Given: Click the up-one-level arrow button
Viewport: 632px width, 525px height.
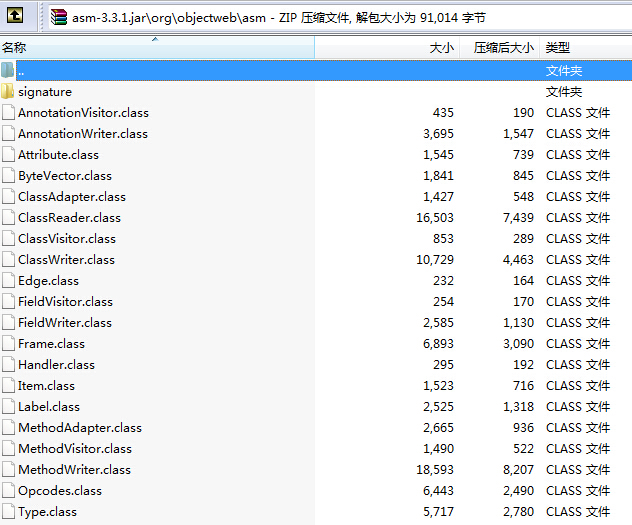Looking at the screenshot, I should coord(15,16).
